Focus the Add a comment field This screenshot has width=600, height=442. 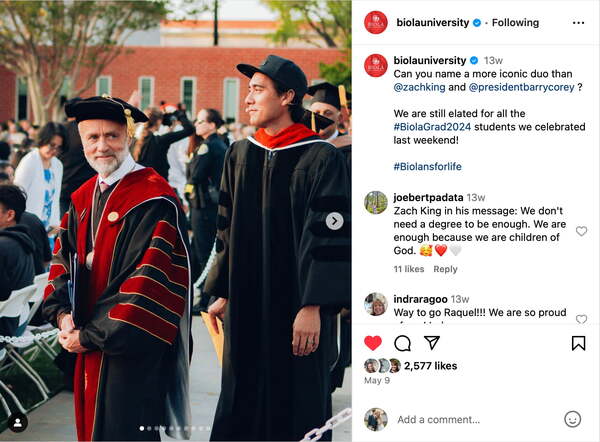pyautogui.click(x=475, y=419)
